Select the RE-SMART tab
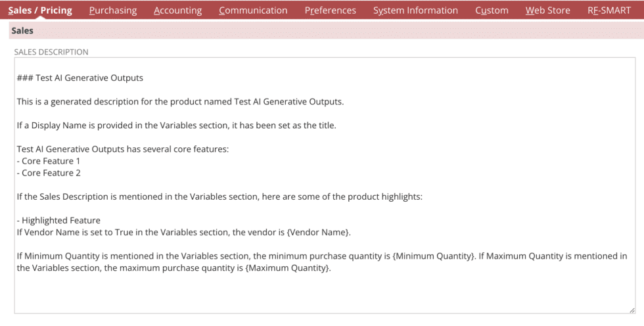 click(x=609, y=11)
